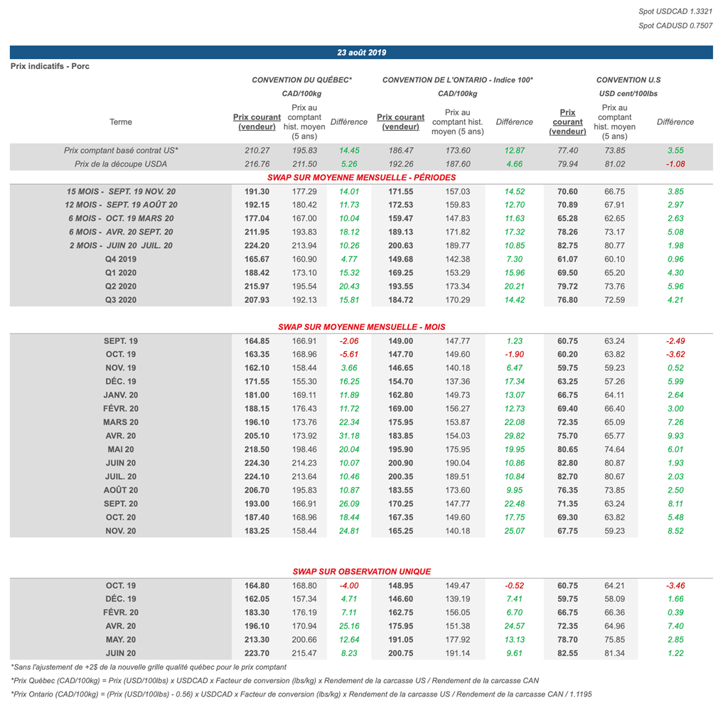
Task: Click the Prix indicatifs - Porc title
Action: pos(50,66)
